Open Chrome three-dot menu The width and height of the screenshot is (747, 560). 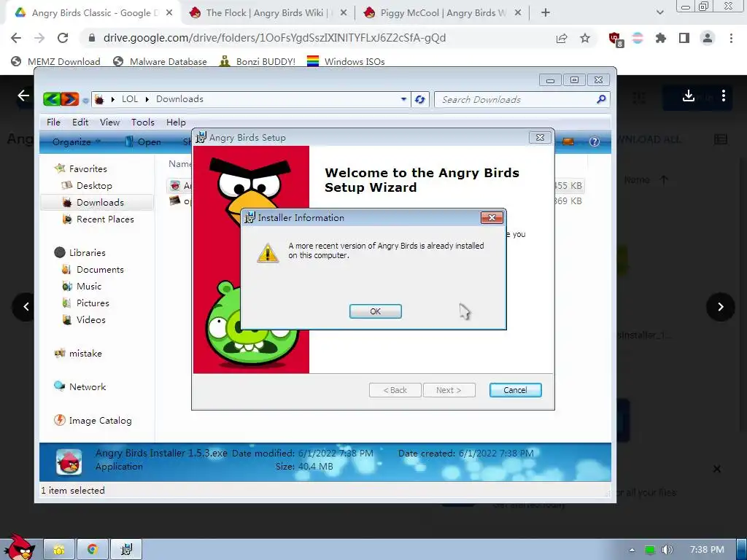point(731,38)
